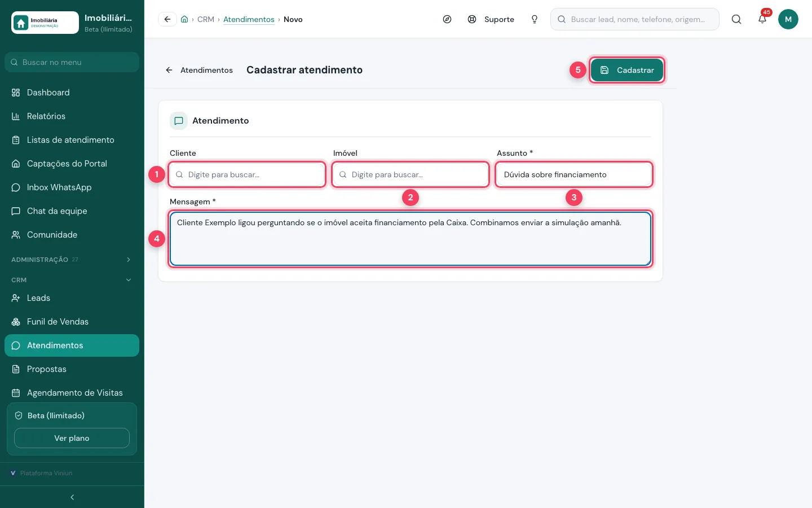Screen dimensions: 812x508
Task: Click the Cadastrar button
Action: pyautogui.click(x=627, y=70)
